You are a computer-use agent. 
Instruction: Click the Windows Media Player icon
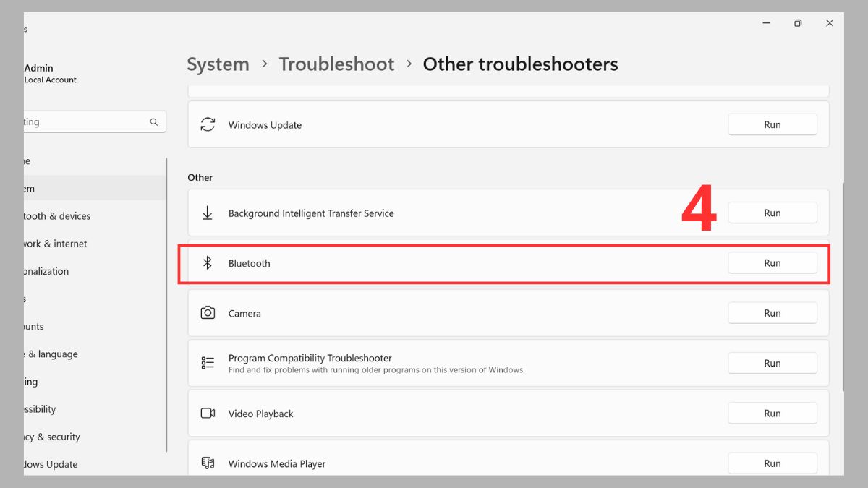tap(208, 463)
